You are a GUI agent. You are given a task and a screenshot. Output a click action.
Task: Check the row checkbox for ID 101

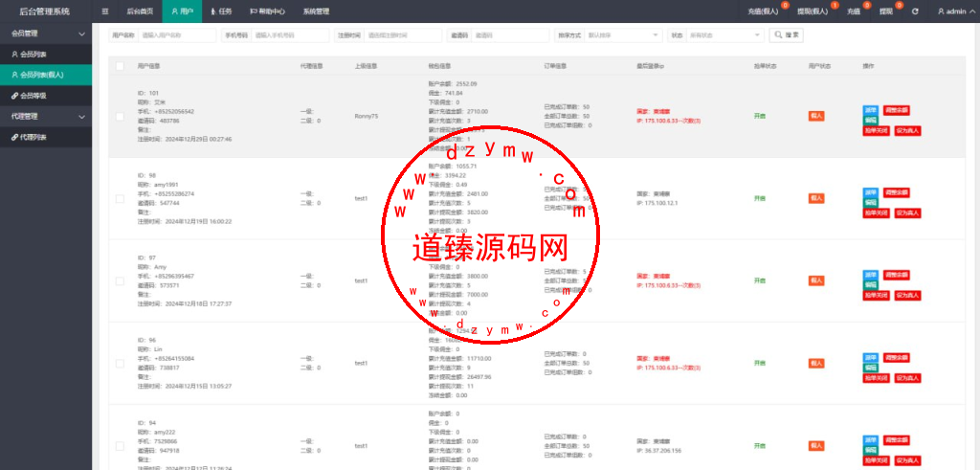pos(120,116)
